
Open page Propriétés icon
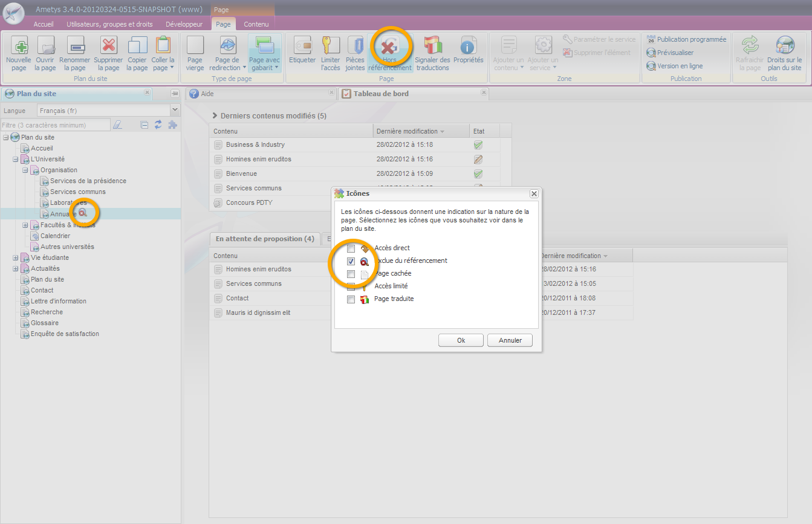468,46
